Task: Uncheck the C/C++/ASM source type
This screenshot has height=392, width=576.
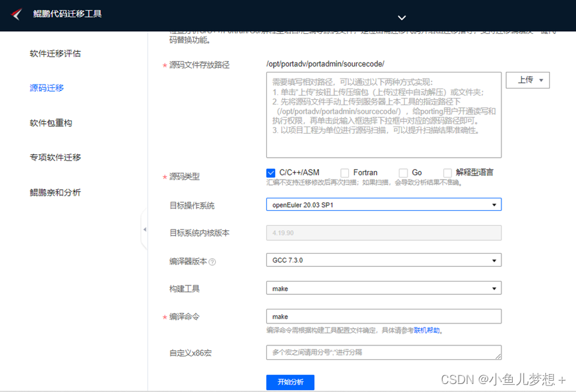Action: tap(271, 172)
